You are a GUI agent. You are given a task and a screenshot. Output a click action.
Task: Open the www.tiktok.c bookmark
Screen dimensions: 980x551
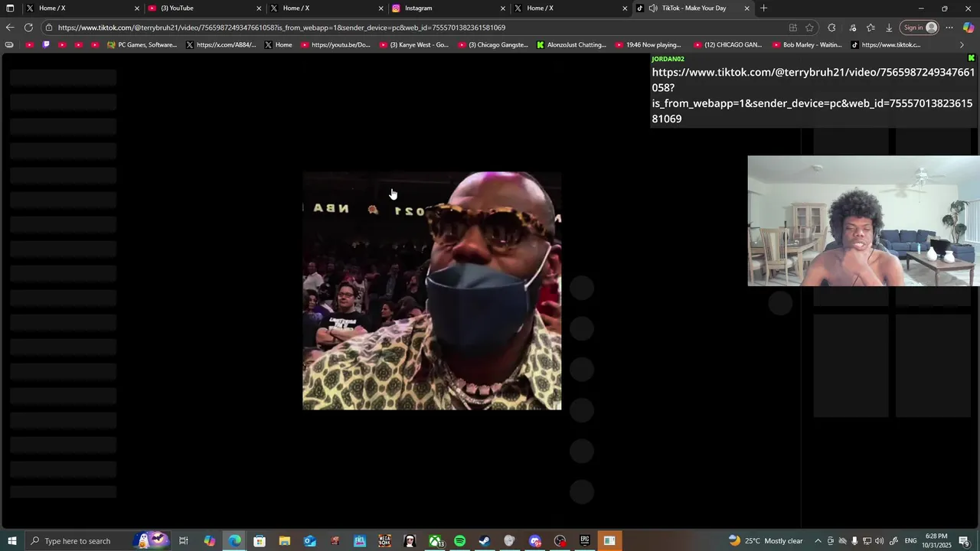(886, 44)
